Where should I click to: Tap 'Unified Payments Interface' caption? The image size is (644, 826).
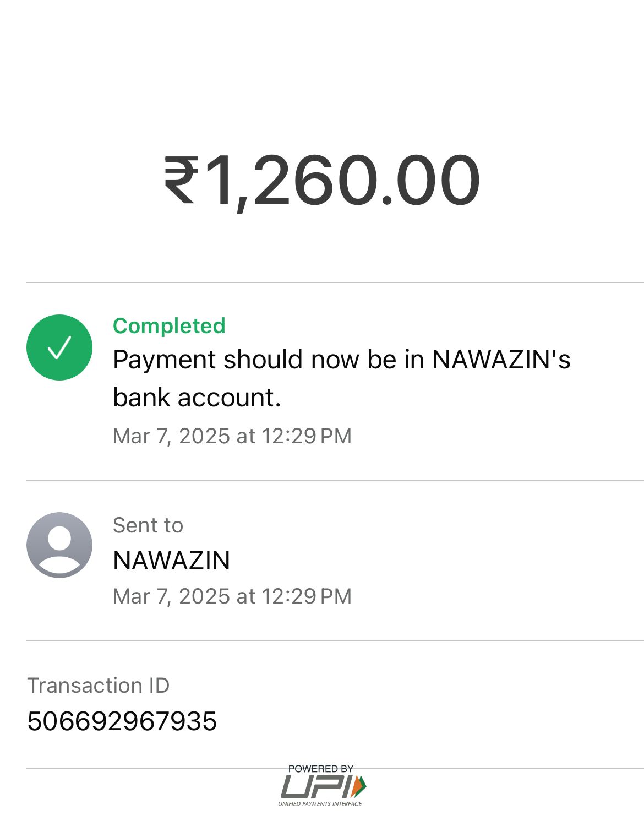click(320, 804)
